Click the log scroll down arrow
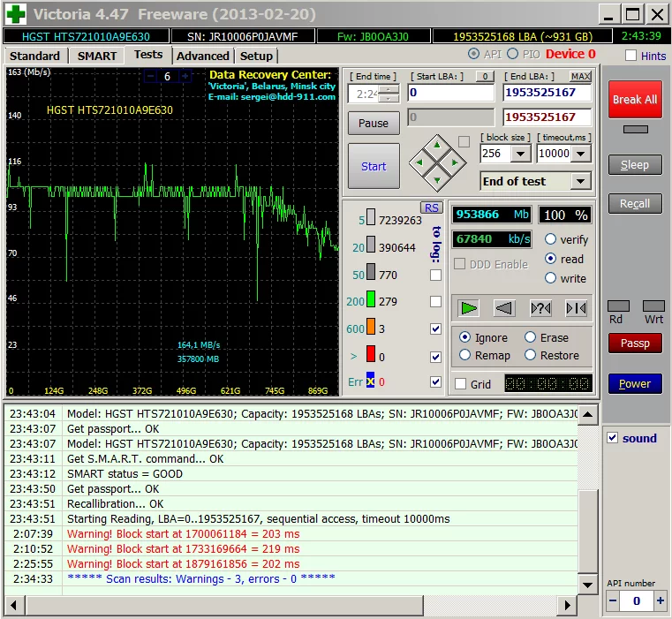This screenshot has width=672, height=619. pos(587,585)
